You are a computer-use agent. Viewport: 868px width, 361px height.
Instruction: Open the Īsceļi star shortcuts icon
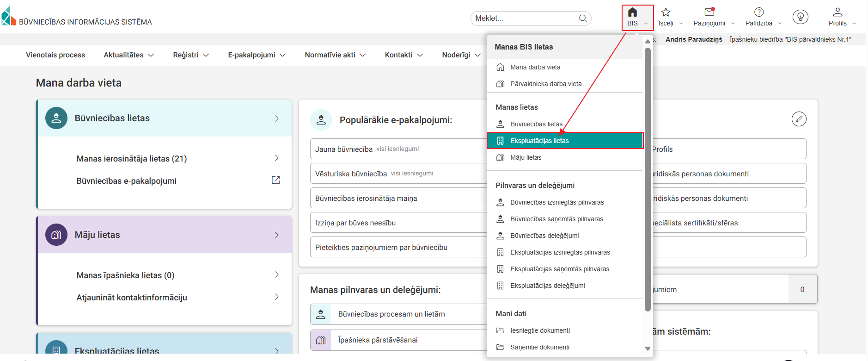click(x=666, y=12)
